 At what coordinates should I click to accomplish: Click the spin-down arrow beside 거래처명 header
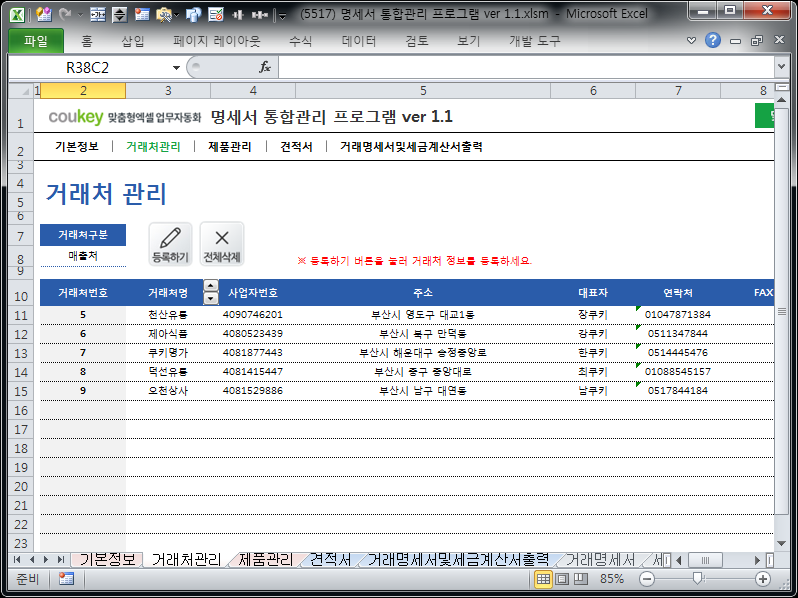click(211, 298)
